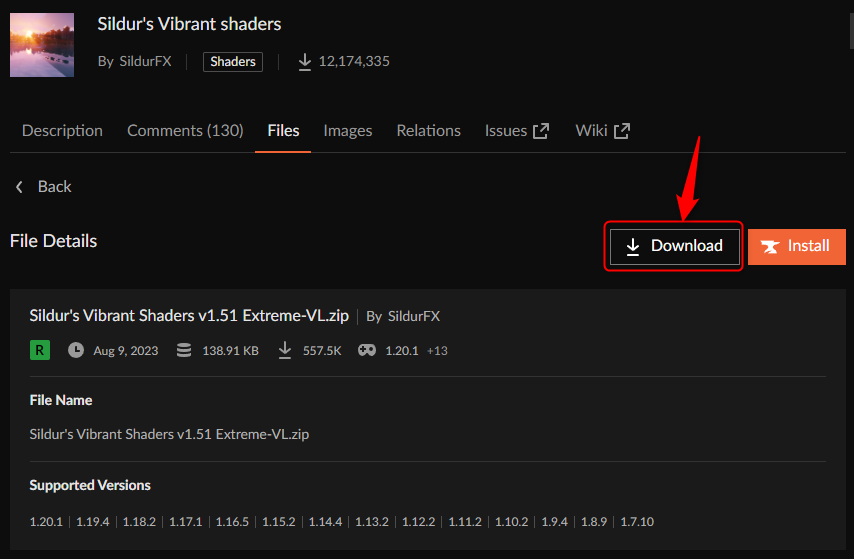The width and height of the screenshot is (854, 559).
Task: Click supported version 1.20.1 in the versions list
Action: pyautogui.click(x=46, y=522)
